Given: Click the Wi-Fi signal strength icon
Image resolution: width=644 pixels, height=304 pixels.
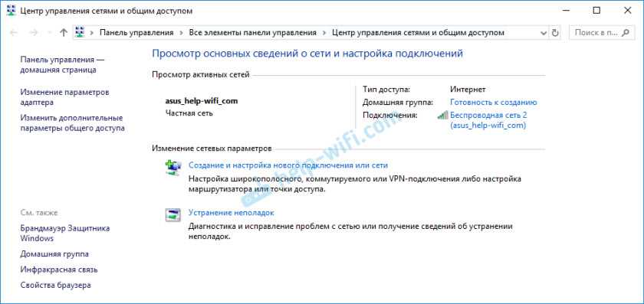Looking at the screenshot, I should (x=443, y=116).
